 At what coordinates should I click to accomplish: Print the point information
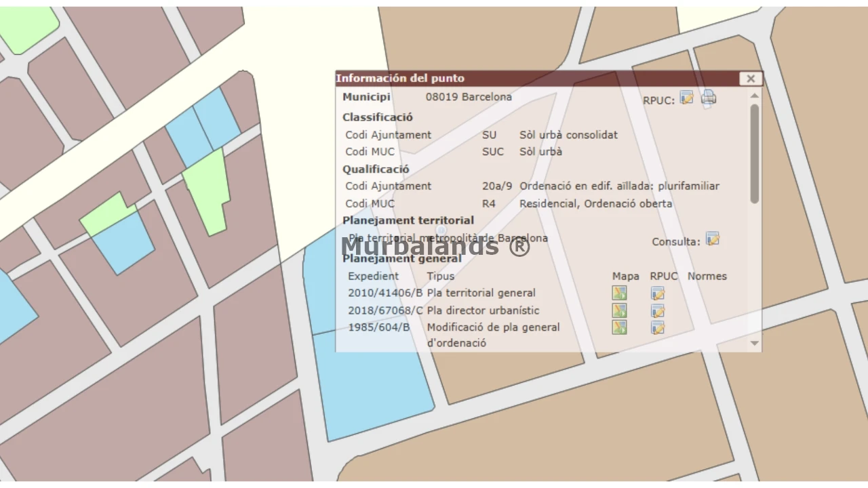[708, 98]
